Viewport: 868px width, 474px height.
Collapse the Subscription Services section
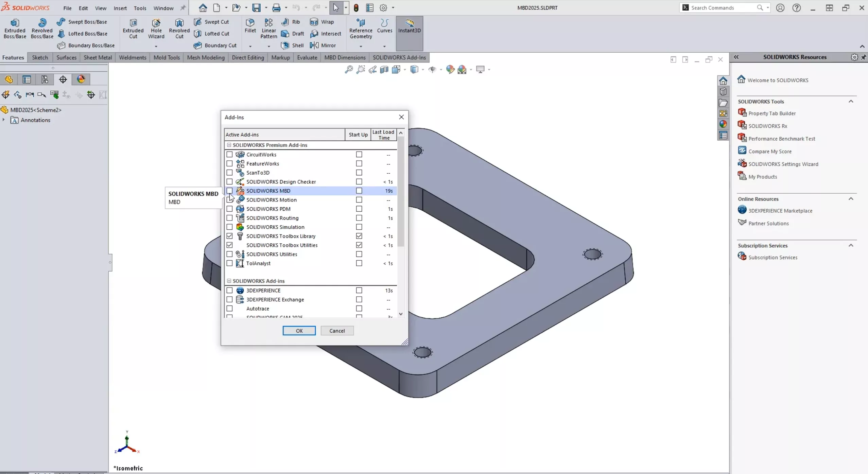point(851,245)
